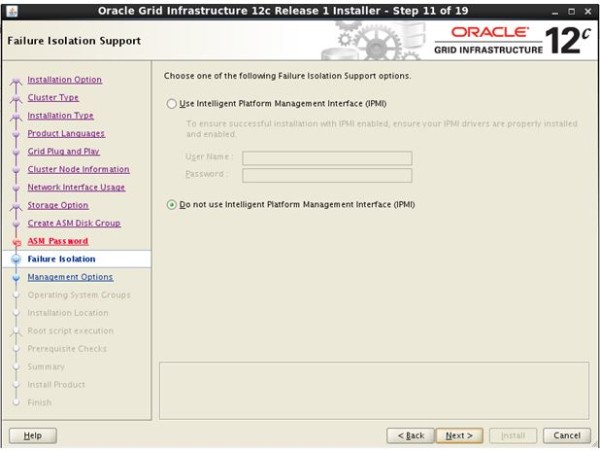Maximize the installer window
Image resolution: width=600 pixels, height=450 pixels.
(571, 11)
